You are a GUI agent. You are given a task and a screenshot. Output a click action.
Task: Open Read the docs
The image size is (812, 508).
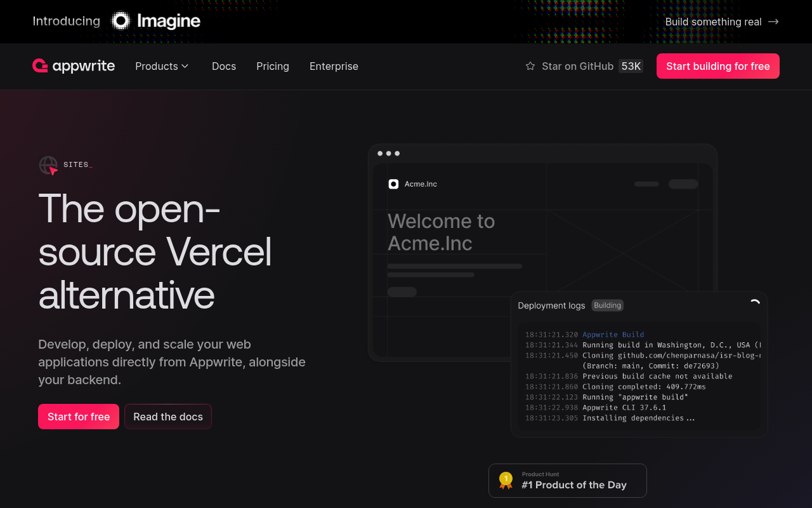click(167, 417)
